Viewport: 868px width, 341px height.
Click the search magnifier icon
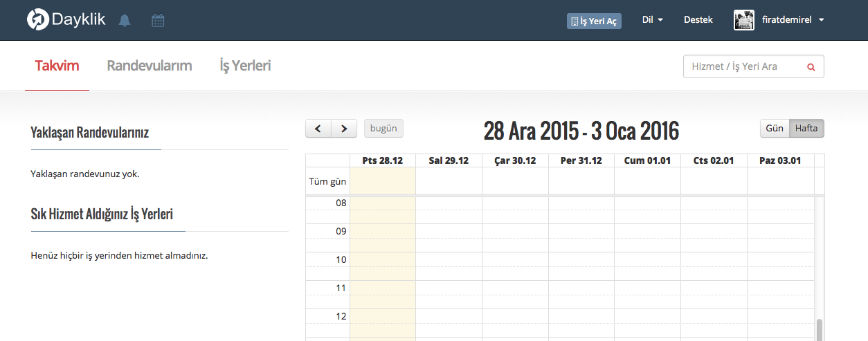point(811,67)
